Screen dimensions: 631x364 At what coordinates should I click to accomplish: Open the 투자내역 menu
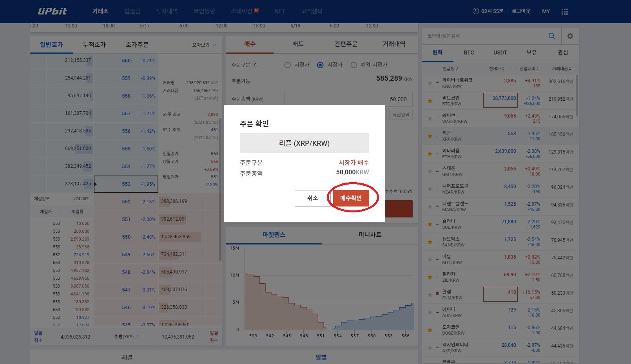[x=167, y=11]
